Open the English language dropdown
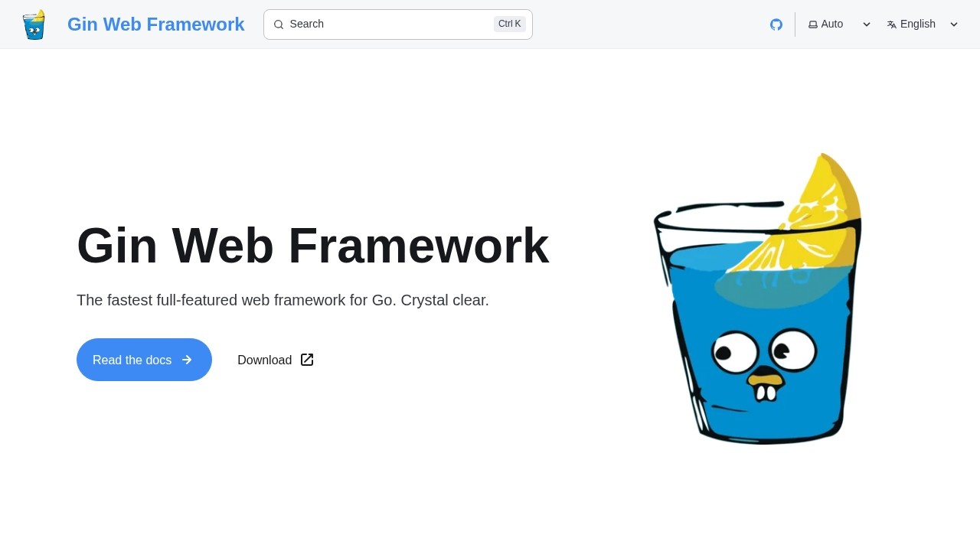Viewport: 980px width, 551px height. coord(923,24)
